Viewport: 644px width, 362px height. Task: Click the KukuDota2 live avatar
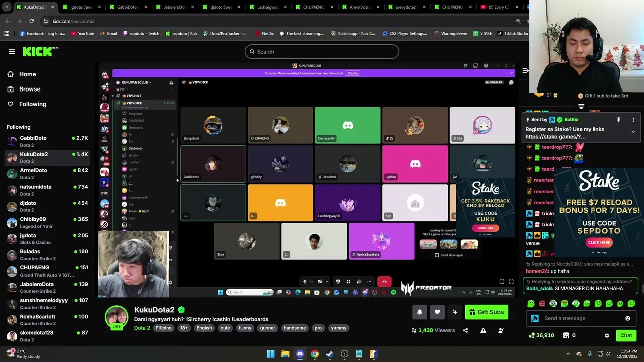tap(116, 317)
